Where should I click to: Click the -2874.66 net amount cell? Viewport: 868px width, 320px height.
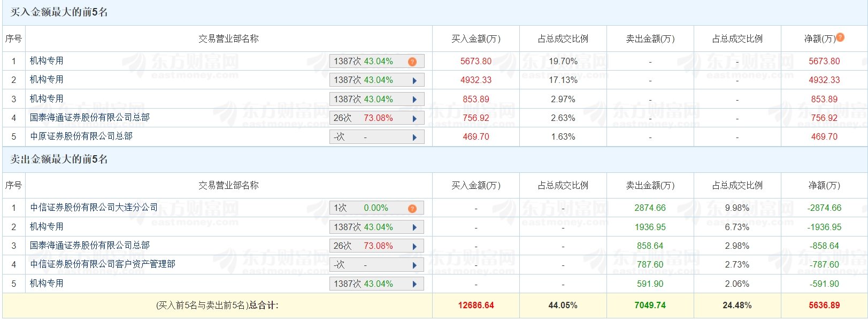point(824,208)
